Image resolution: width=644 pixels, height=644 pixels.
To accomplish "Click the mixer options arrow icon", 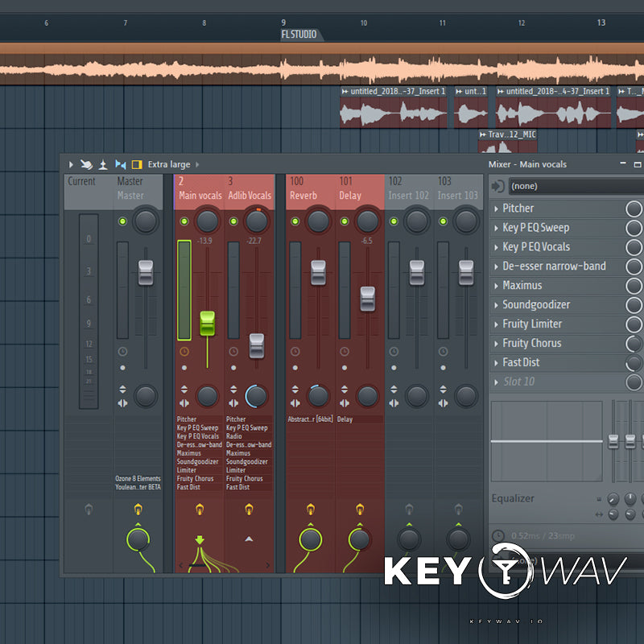I will [71, 164].
